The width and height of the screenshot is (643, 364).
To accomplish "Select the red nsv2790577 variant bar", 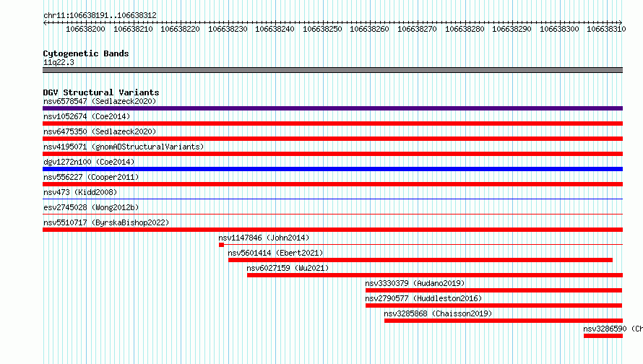I will (x=493, y=305).
